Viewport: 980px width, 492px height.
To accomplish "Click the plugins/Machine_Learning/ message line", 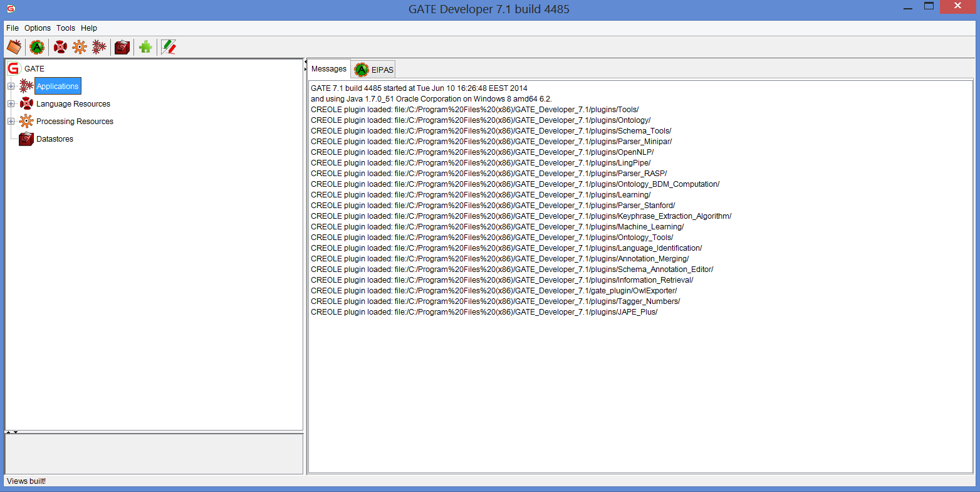I will [x=498, y=227].
